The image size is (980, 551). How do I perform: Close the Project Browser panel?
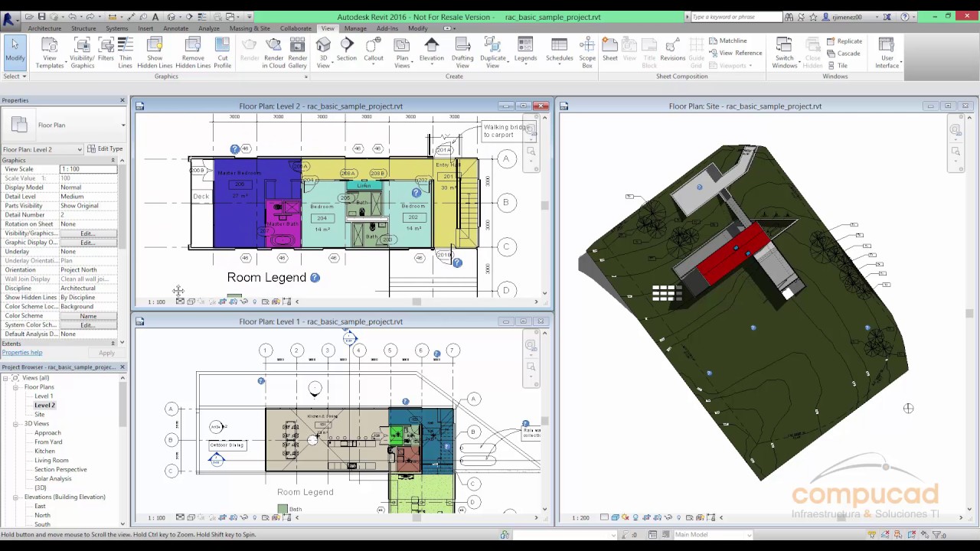pyautogui.click(x=122, y=367)
